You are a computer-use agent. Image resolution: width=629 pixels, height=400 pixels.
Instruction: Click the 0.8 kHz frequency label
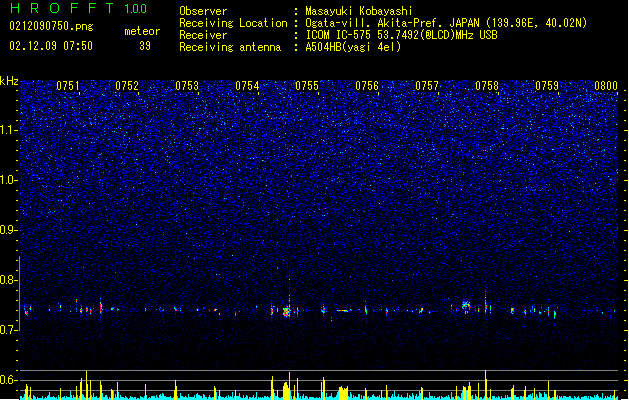[9, 280]
